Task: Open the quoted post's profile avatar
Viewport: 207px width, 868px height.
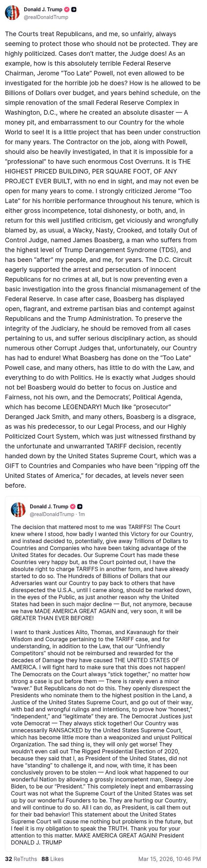Action: click(x=18, y=510)
